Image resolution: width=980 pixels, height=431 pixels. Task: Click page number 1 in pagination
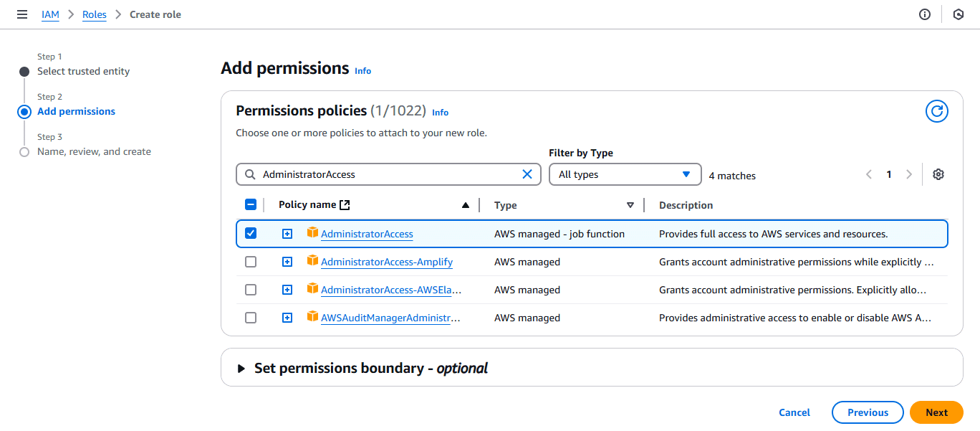click(x=889, y=174)
